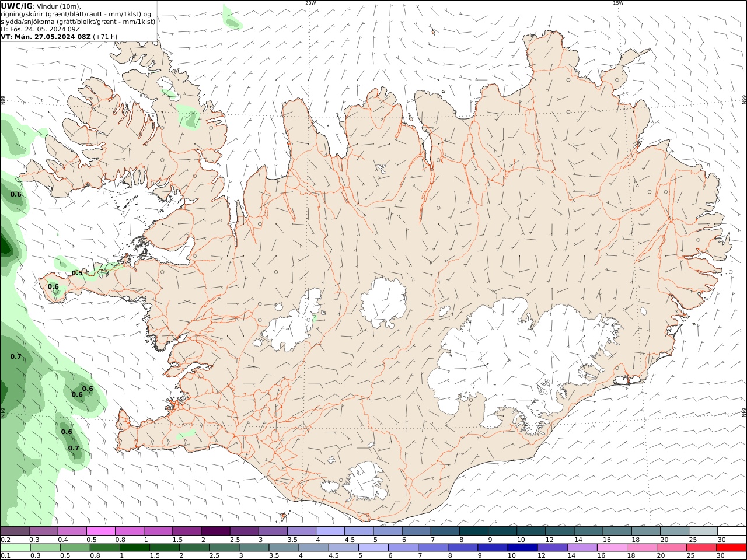The image size is (747, 560).
Task: Click the 15W longitude label
Action: coord(618,3)
